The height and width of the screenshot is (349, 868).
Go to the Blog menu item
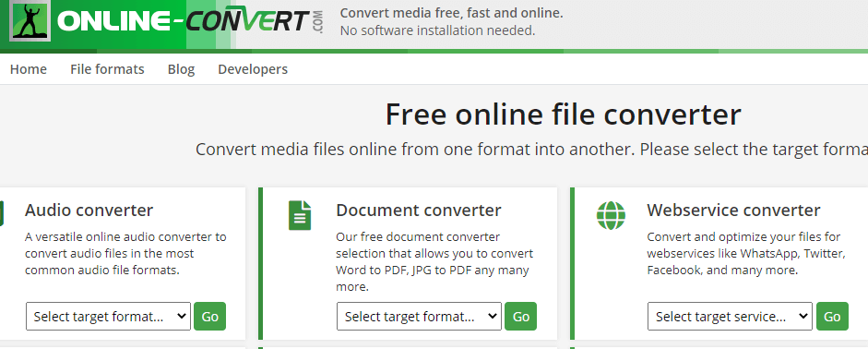pyautogui.click(x=181, y=69)
